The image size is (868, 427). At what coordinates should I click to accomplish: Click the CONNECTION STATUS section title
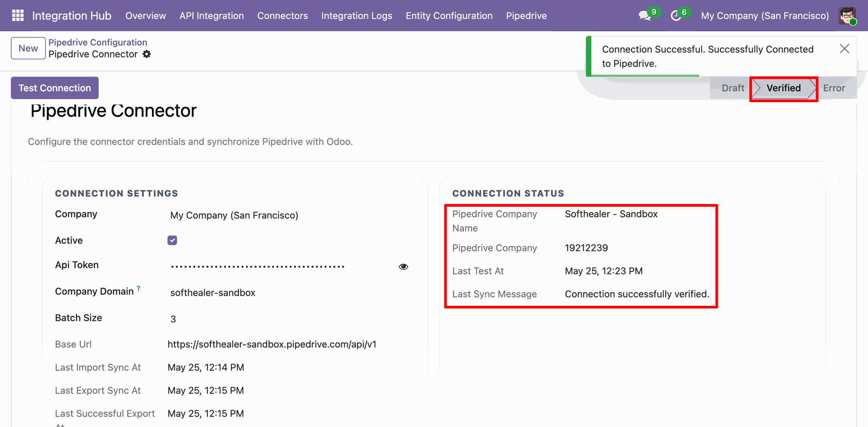tap(508, 193)
